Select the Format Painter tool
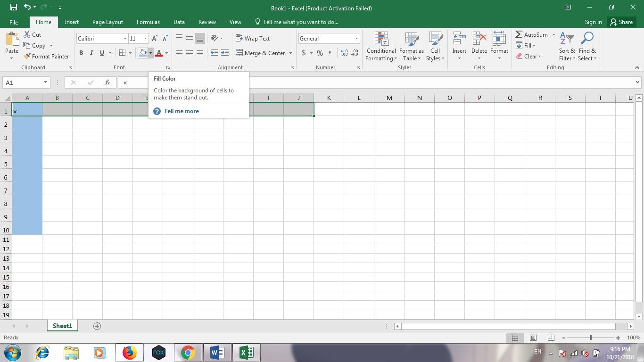This screenshot has height=362, width=644. pos(46,57)
